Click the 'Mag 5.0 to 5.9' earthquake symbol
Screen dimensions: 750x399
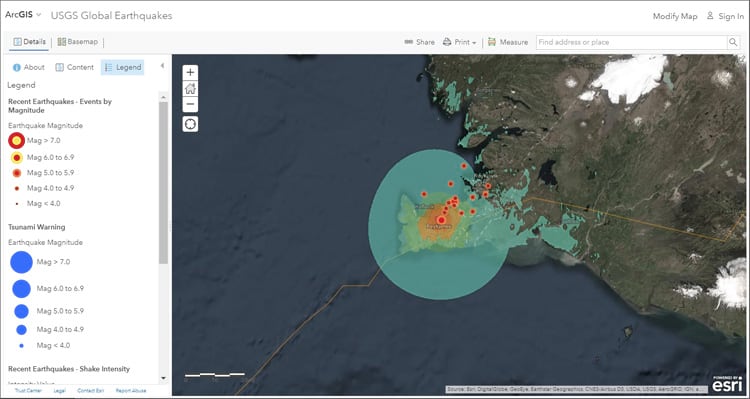point(17,173)
